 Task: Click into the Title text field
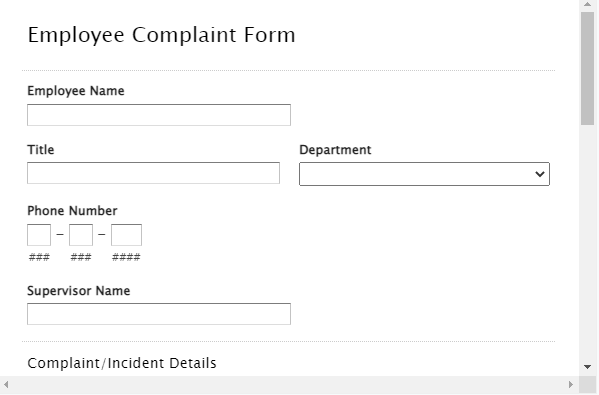tap(153, 173)
